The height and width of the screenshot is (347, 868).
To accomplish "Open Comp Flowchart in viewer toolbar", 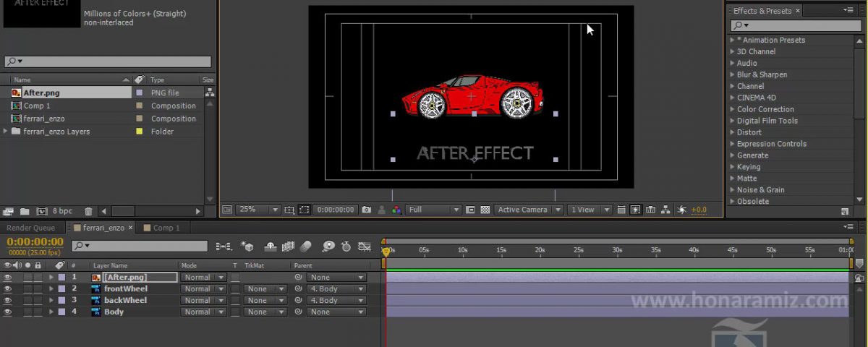I will [x=665, y=210].
